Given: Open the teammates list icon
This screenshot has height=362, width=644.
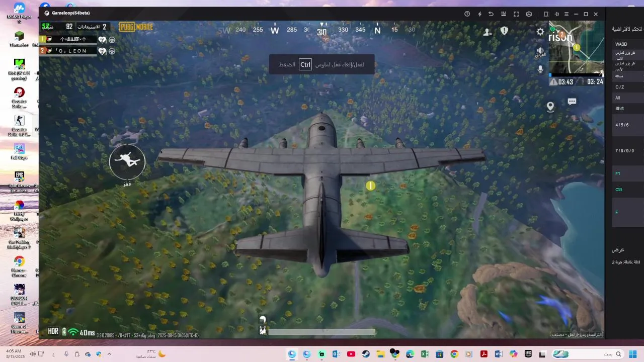Looking at the screenshot, I should coord(487,32).
